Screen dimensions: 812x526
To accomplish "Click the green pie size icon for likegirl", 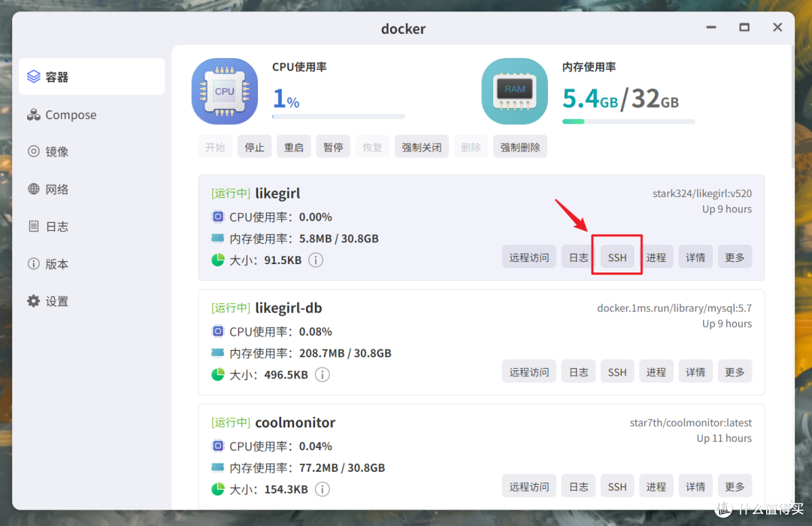I will tap(218, 260).
